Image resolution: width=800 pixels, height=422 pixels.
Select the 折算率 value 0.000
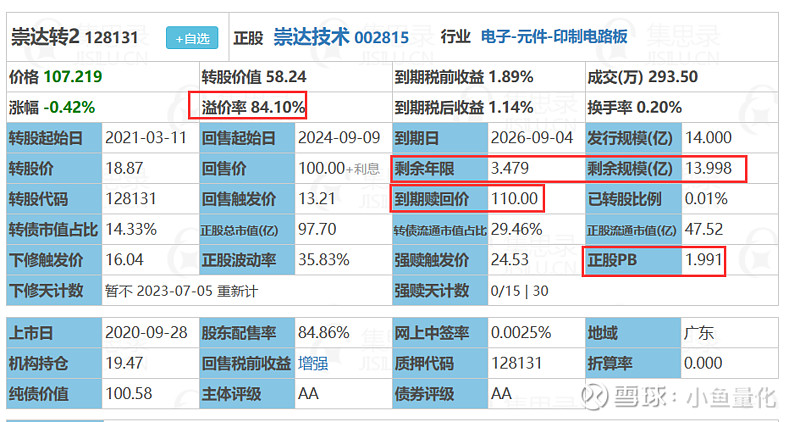point(704,363)
